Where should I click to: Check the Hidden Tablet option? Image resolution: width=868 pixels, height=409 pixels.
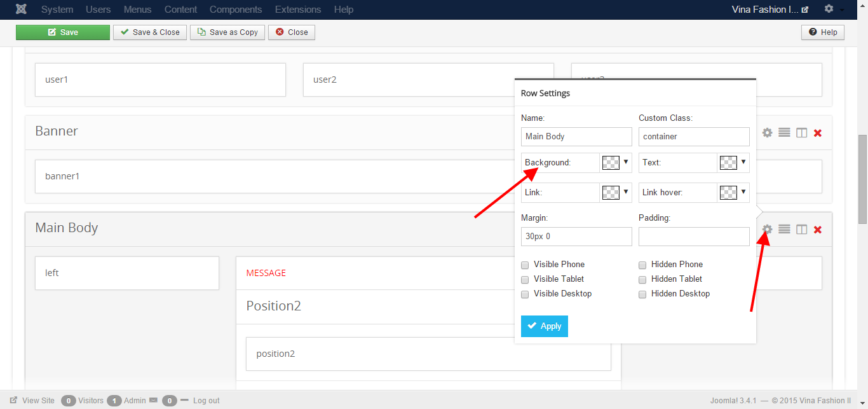[x=642, y=279]
